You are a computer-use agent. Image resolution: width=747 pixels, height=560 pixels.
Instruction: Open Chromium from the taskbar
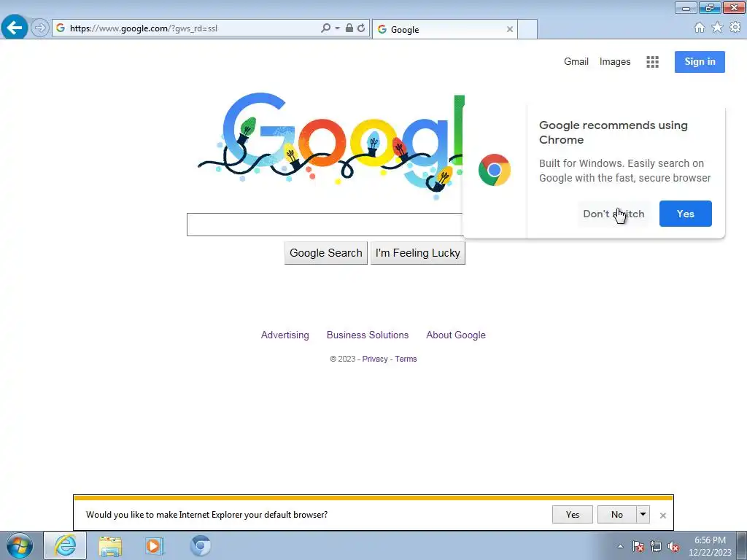(x=200, y=545)
